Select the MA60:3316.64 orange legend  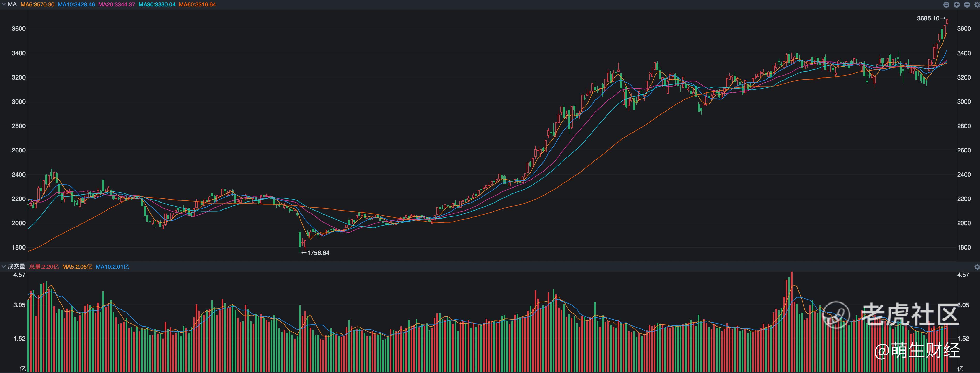[x=197, y=5]
